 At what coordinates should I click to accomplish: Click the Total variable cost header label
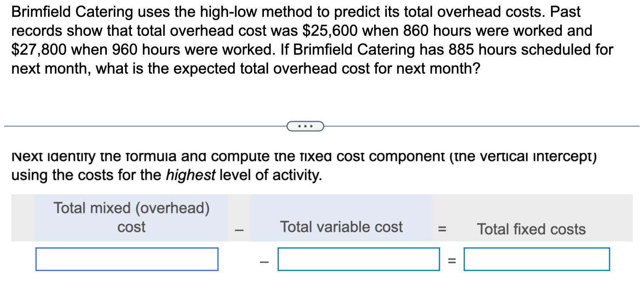[341, 227]
